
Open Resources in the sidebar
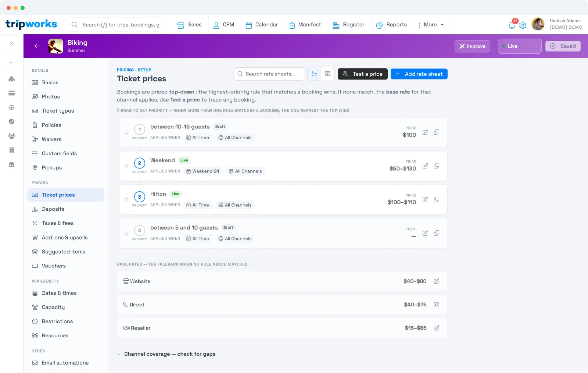[65, 335]
